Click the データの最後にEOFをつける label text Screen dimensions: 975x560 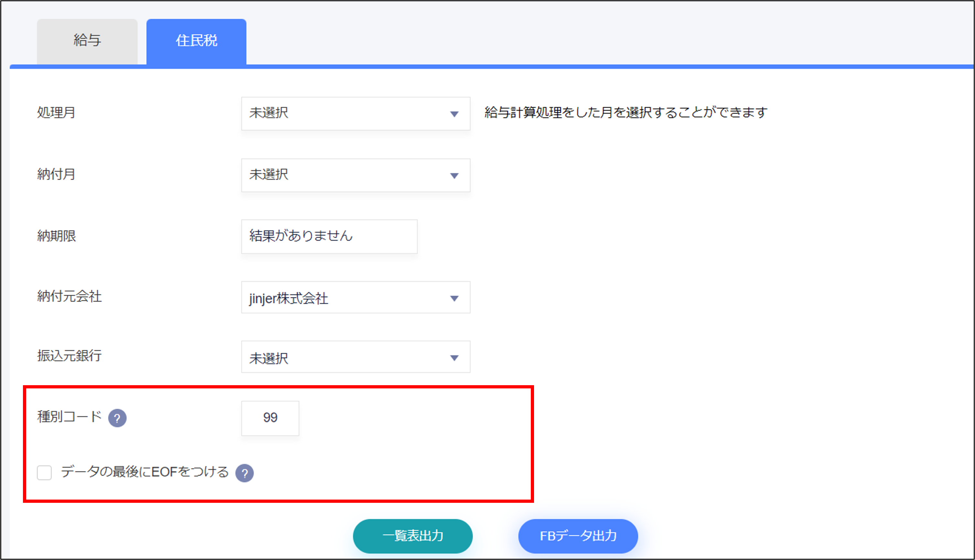[145, 472]
